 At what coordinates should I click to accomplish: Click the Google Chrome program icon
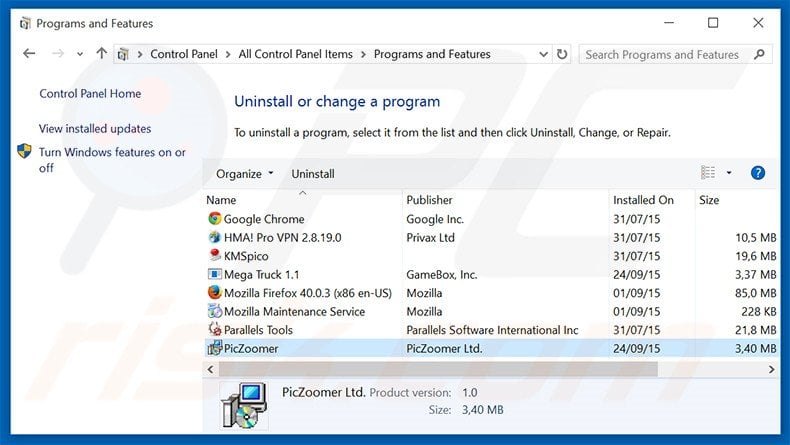click(215, 218)
